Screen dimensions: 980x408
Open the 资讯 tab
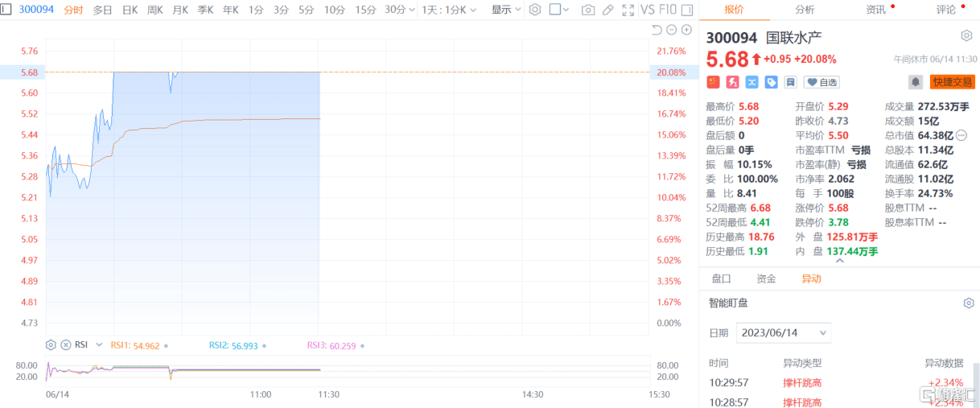(x=876, y=10)
